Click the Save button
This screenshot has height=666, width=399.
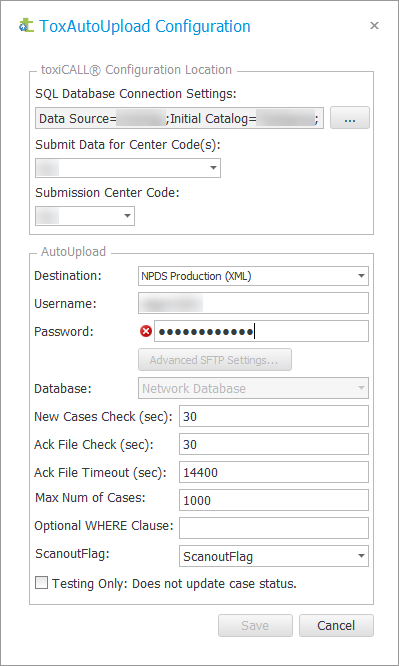[x=255, y=626]
